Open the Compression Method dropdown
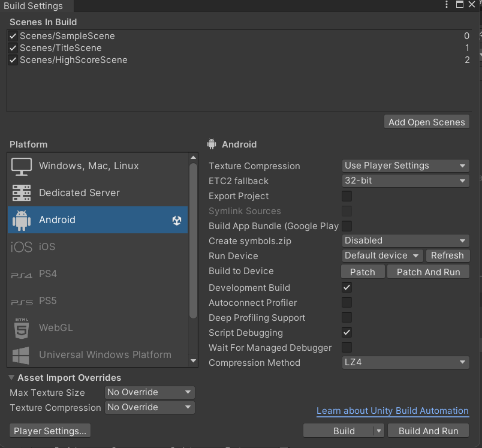The image size is (482, 448). [x=405, y=362]
